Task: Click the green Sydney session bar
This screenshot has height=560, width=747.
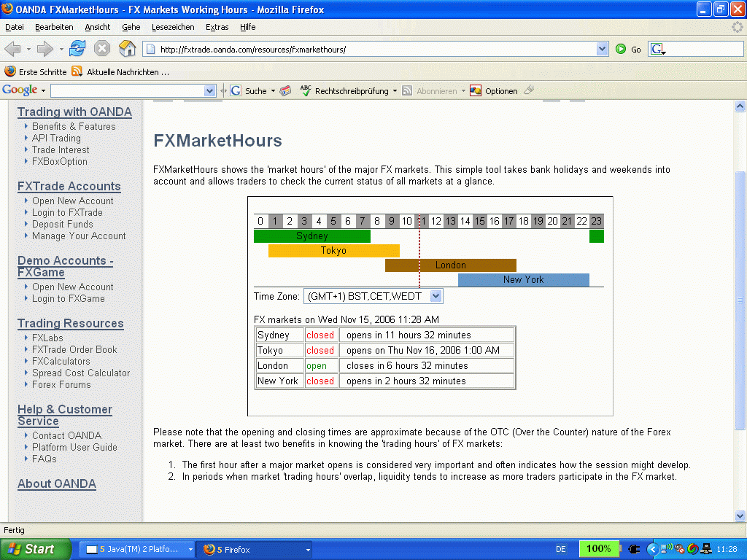Action: pyautogui.click(x=312, y=236)
